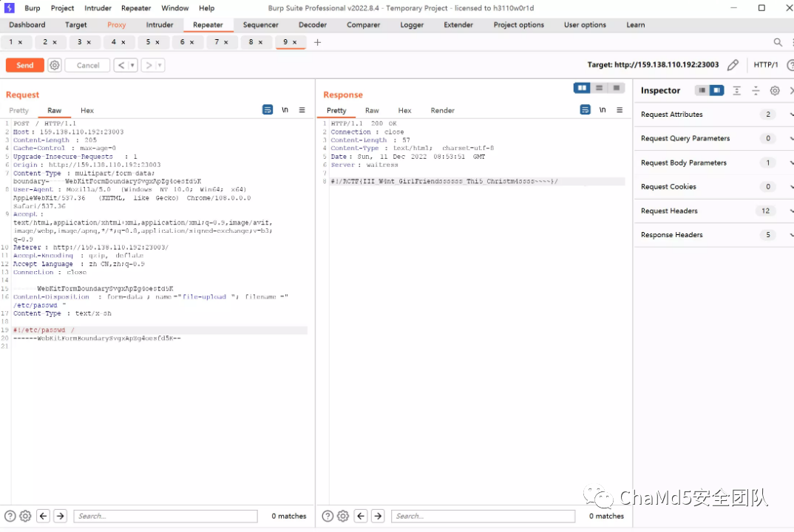The image size is (794, 532).
Task: Switch to the Decoder tab
Action: pyautogui.click(x=313, y=25)
